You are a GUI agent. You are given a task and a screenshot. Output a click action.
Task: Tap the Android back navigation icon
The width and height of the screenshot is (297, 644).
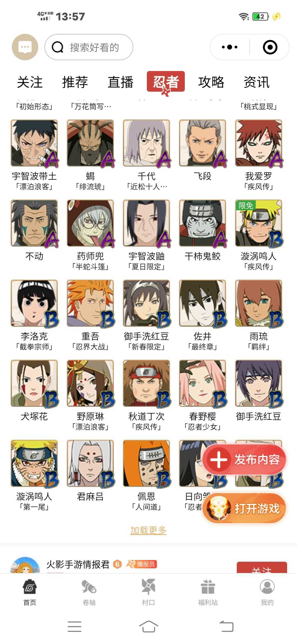(227, 627)
